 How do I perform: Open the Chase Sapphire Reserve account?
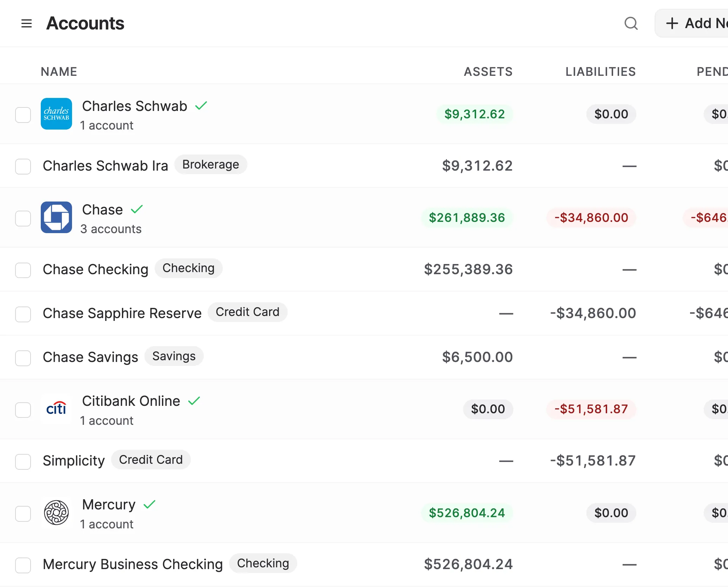122,313
